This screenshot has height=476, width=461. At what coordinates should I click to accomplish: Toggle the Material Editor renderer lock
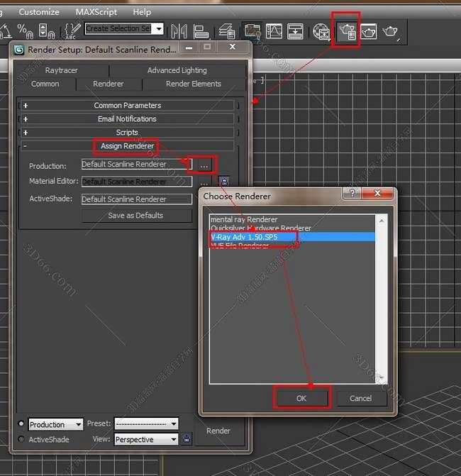(224, 182)
